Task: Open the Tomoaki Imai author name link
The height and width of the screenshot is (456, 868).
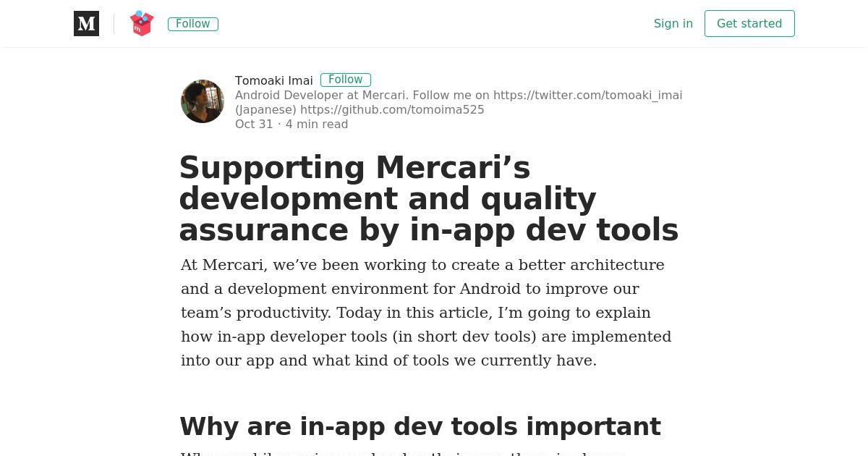Action: point(274,80)
